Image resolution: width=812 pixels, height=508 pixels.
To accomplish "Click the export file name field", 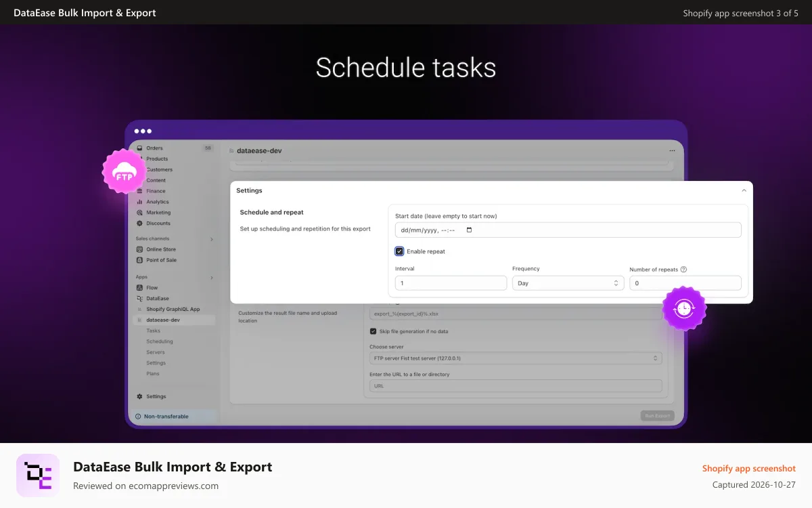I will point(516,314).
